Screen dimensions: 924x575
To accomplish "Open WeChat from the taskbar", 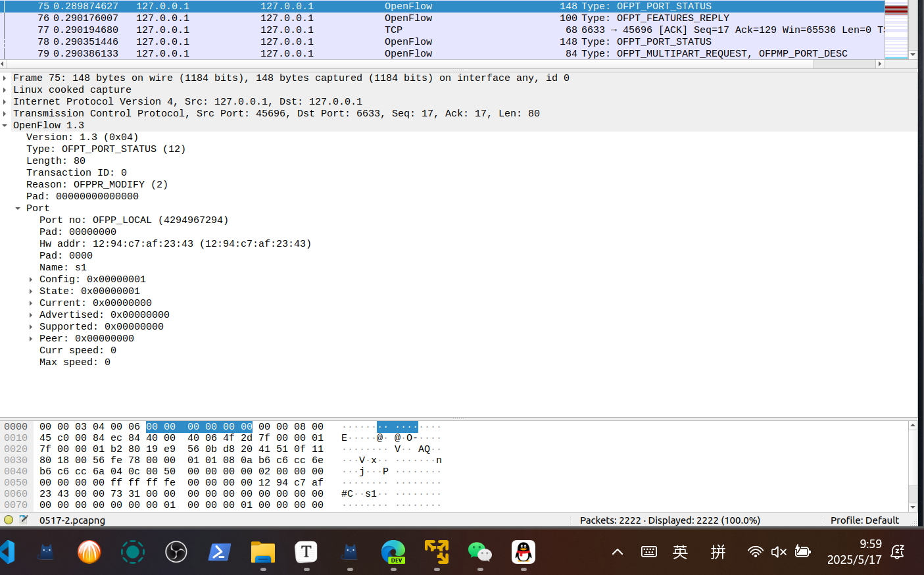I will click(x=479, y=551).
